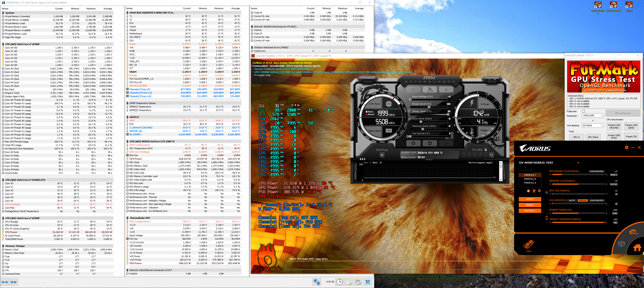Click HWiNFO expand columns arrows button
This screenshot has width=644, height=288.
coord(5,282)
